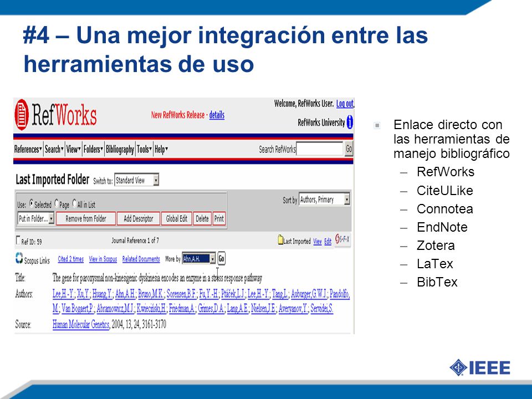
Task: Click the 'View' link by Last Imported
Action: (317, 242)
